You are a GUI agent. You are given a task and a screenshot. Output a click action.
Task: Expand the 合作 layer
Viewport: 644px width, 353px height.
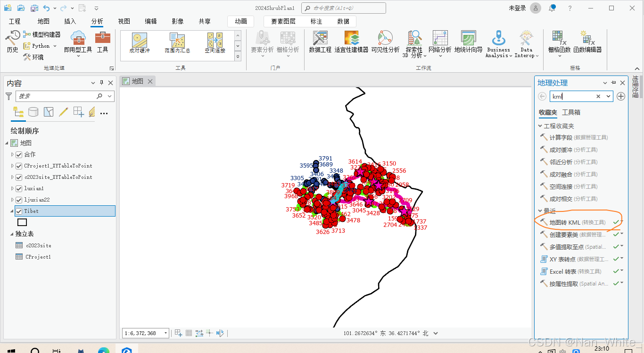[x=12, y=154]
